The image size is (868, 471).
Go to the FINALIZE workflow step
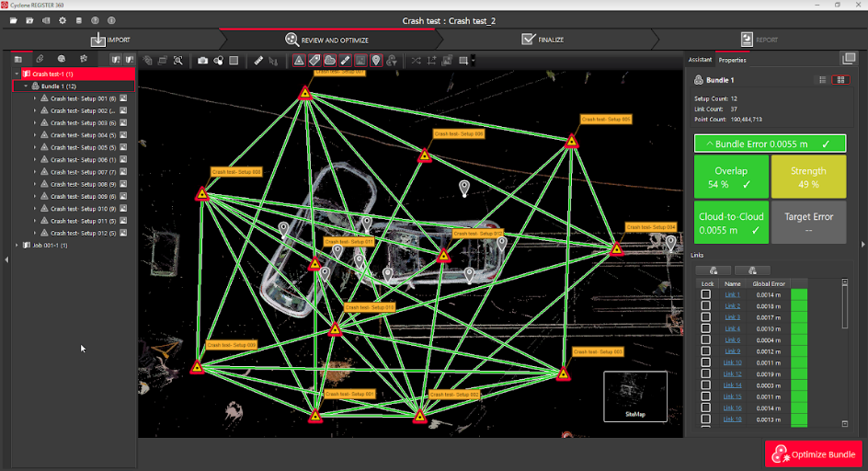(x=542, y=40)
